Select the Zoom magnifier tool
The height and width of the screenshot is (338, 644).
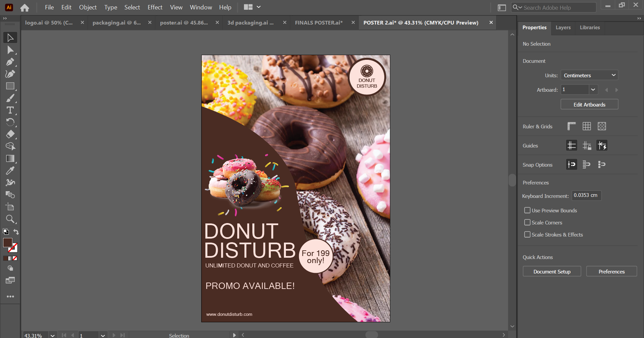tap(10, 219)
